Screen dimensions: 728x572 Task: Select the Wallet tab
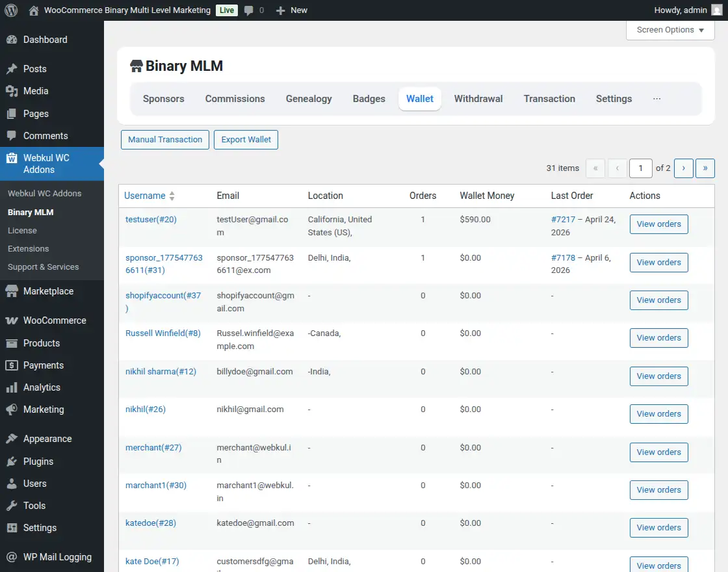[420, 99]
